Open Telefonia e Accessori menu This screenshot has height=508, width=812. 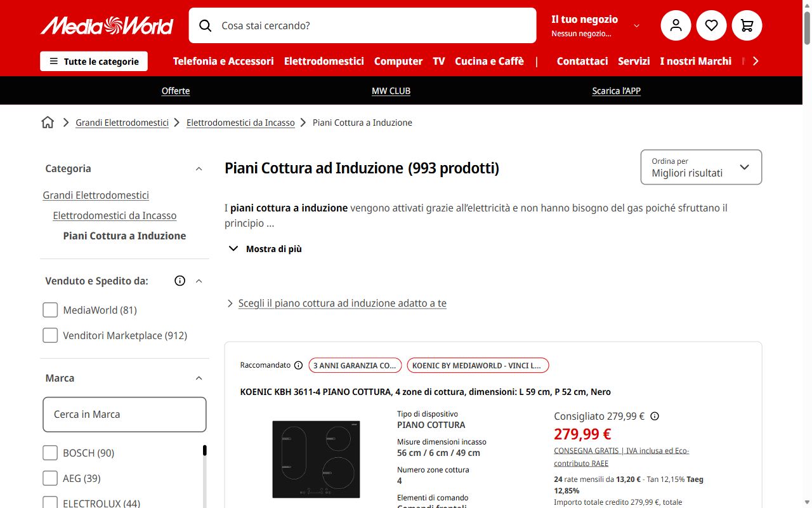[223, 61]
